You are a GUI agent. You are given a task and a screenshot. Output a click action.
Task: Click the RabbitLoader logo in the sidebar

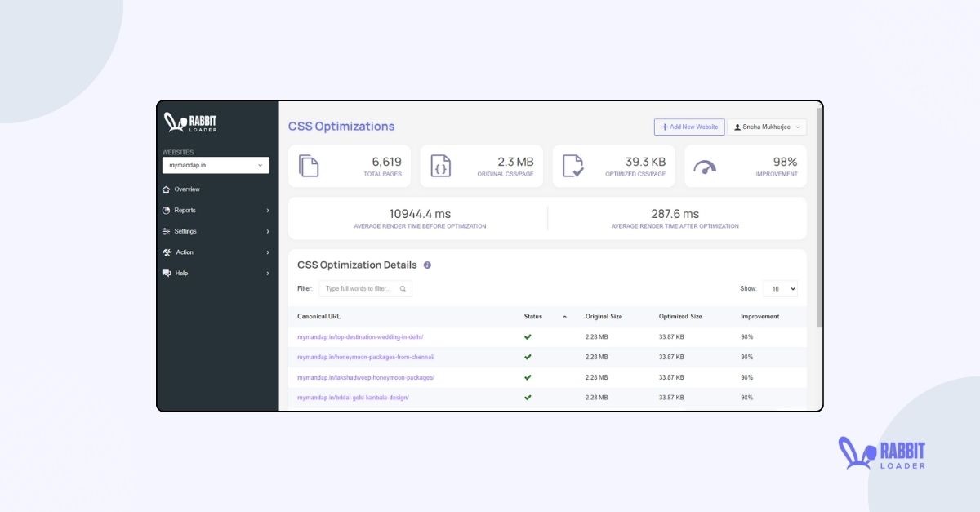point(190,121)
